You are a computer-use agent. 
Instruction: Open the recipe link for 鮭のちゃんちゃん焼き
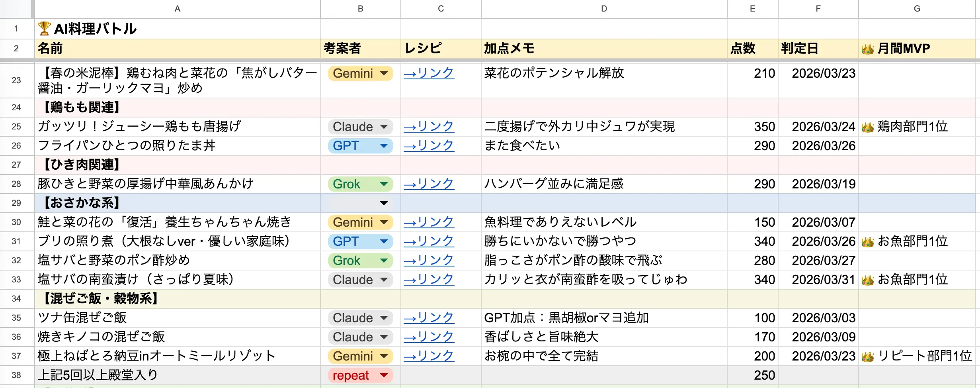tap(429, 222)
